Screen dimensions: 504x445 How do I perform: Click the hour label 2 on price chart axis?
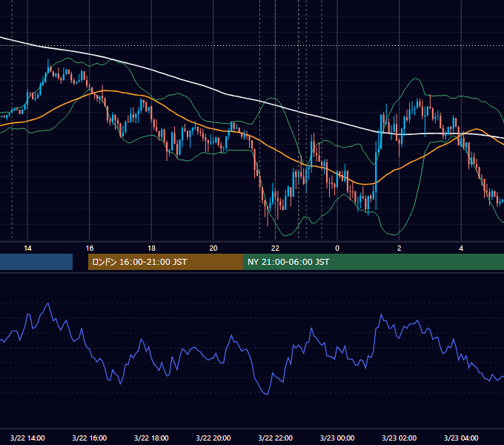coord(399,248)
